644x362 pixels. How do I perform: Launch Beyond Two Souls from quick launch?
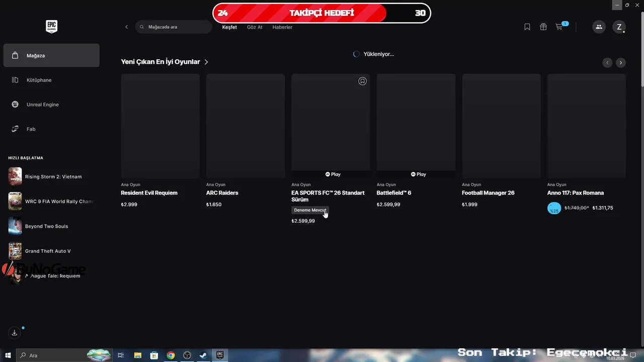point(51,226)
